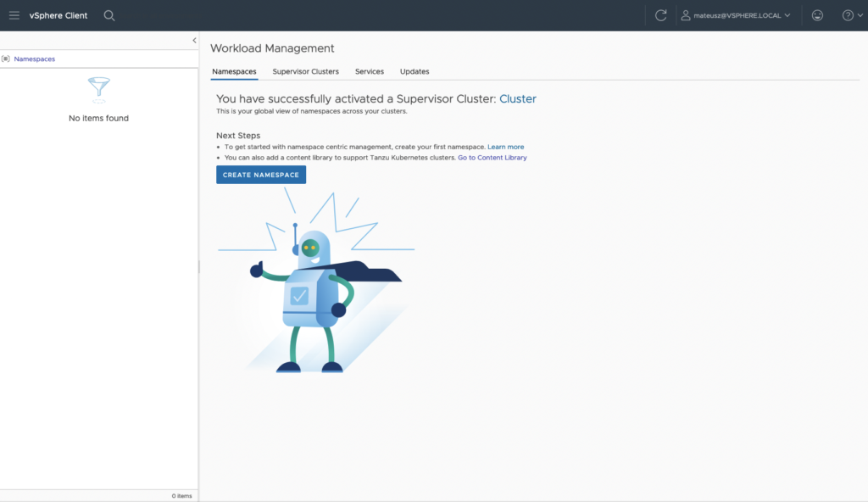Expand the help menu chevron

860,14
